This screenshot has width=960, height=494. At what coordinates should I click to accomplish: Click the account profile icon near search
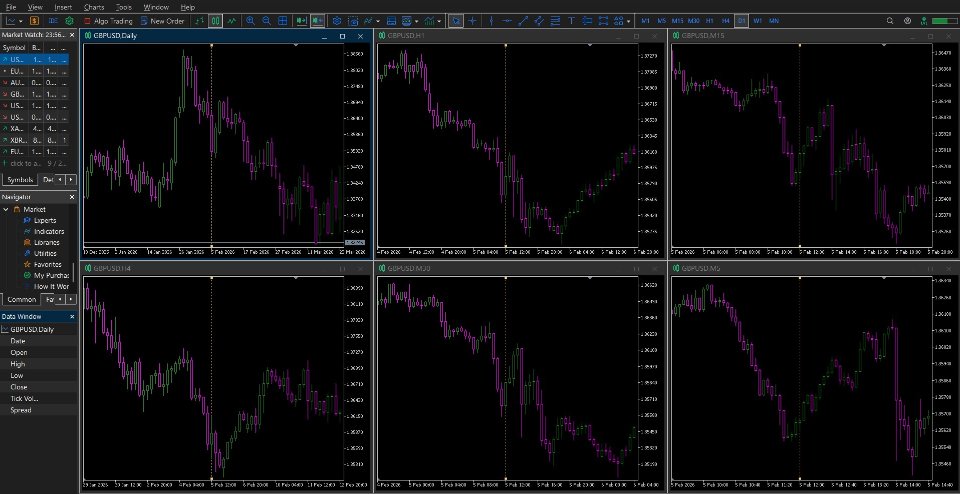907,21
